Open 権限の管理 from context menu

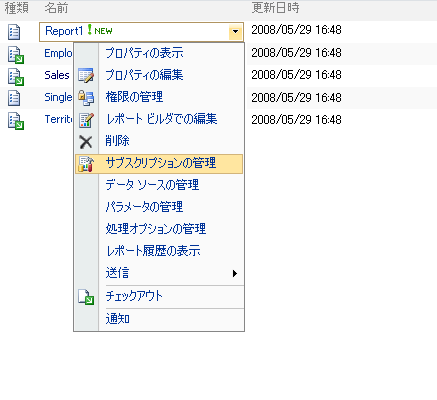[x=159, y=97]
